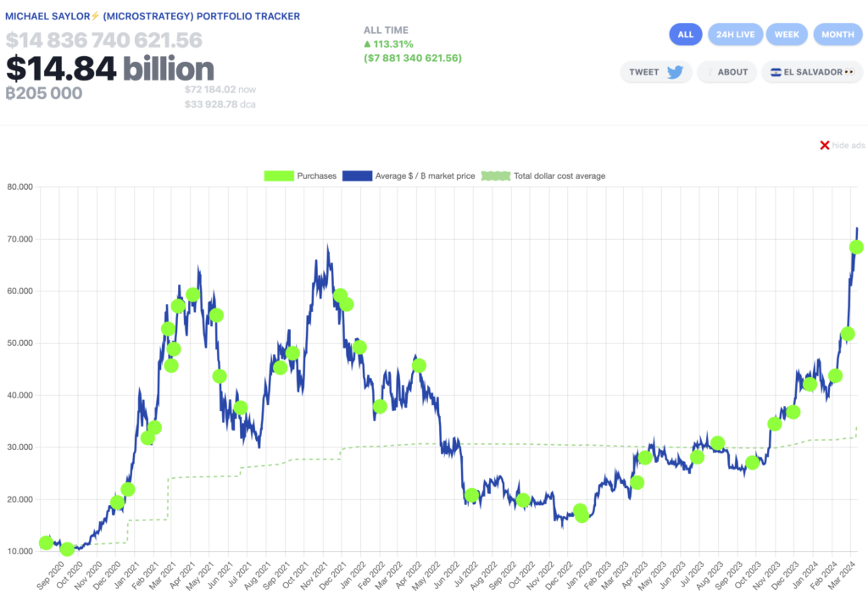868x606 pixels.
Task: Click the red X beside hide ads
Action: pyautogui.click(x=824, y=146)
